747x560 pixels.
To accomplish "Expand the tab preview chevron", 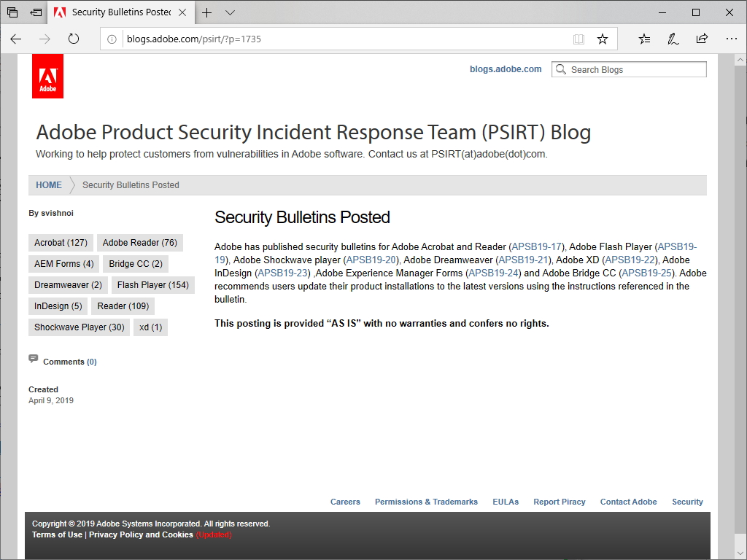I will pos(231,12).
